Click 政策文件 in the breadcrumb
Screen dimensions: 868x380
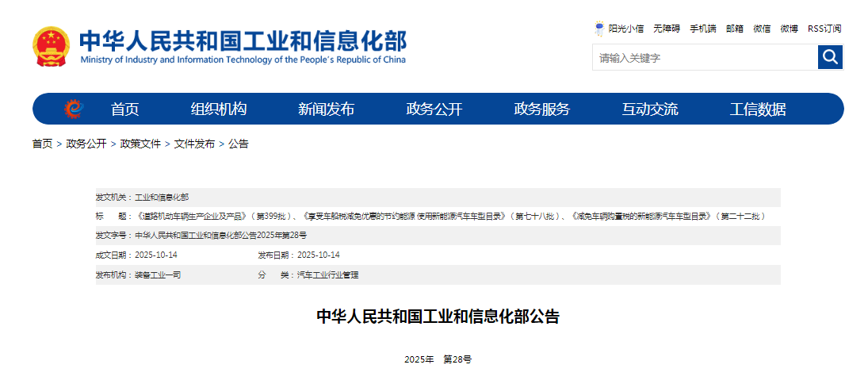point(140,144)
